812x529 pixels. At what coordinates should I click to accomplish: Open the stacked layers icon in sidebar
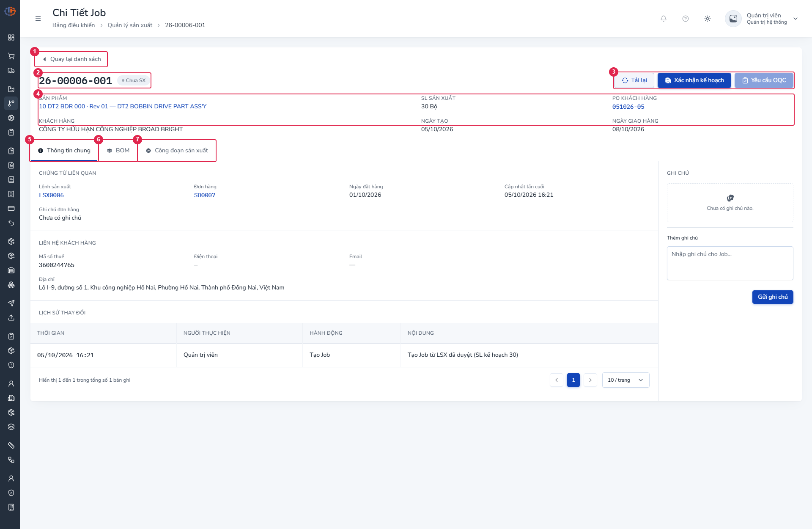11,427
